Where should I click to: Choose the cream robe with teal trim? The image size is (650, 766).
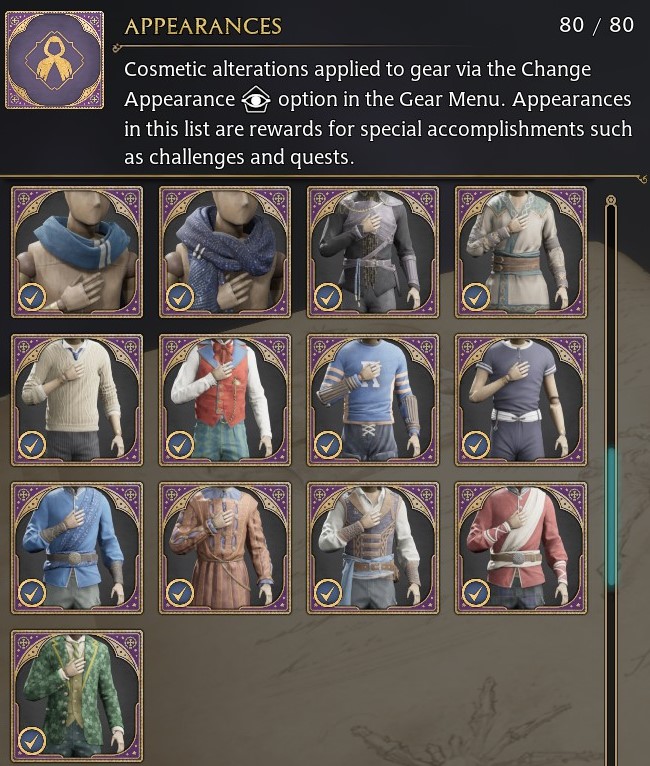[x=521, y=252]
